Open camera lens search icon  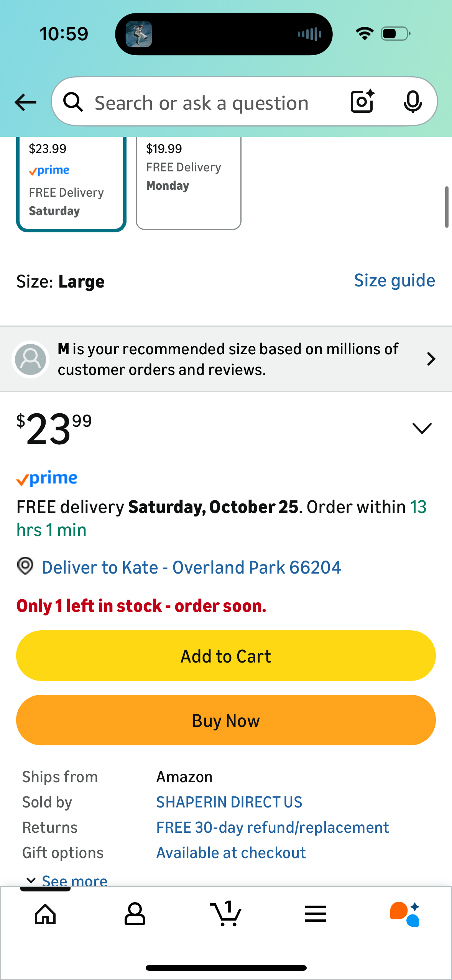pos(362,102)
